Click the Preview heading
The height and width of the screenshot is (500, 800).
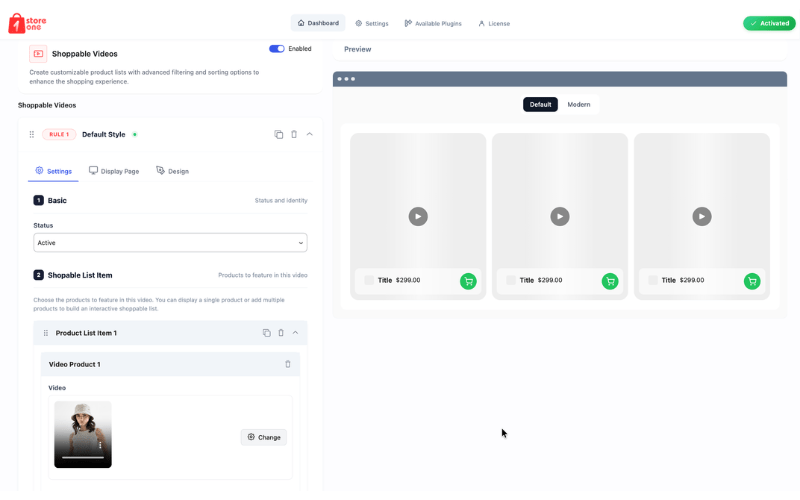[x=358, y=49]
